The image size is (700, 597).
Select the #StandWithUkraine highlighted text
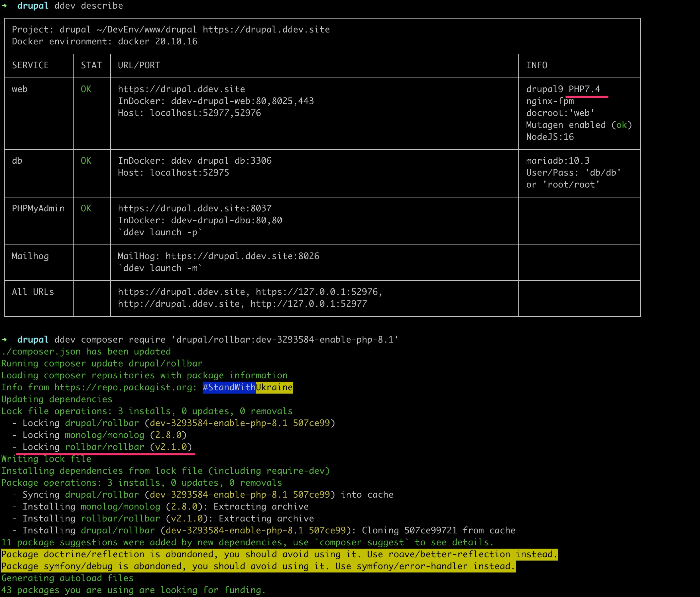pyautogui.click(x=247, y=387)
